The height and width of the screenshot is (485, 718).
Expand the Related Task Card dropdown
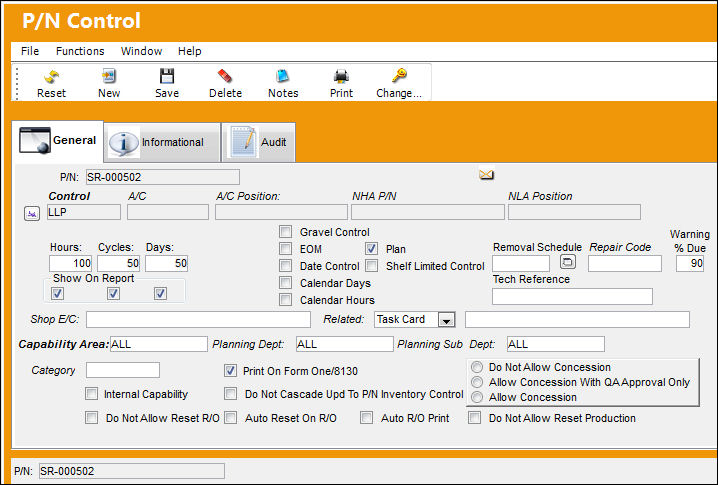(x=446, y=320)
